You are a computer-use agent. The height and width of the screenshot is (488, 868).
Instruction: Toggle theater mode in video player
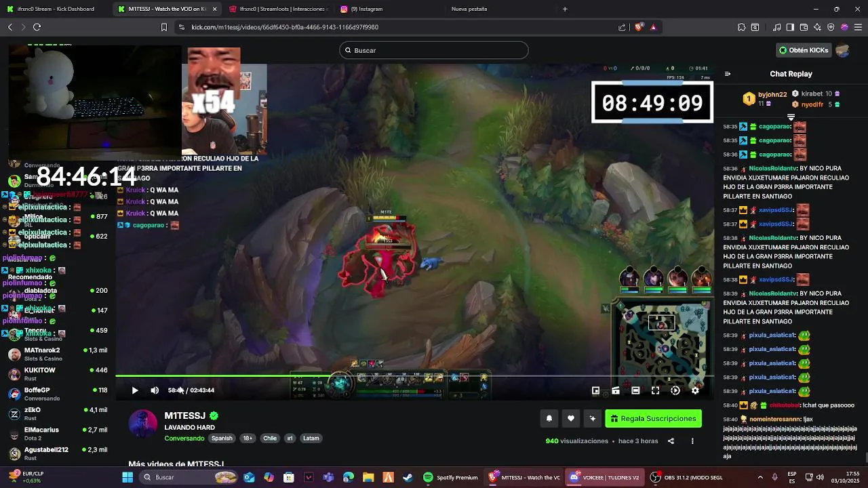(635, 390)
